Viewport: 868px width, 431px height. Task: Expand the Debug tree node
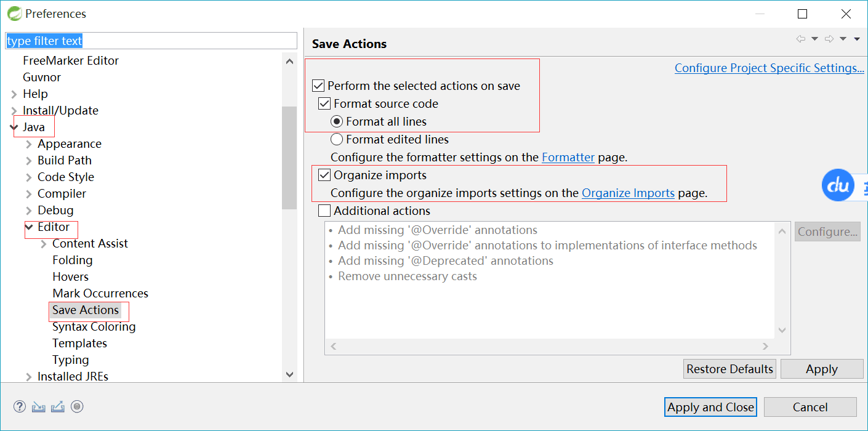[29, 211]
